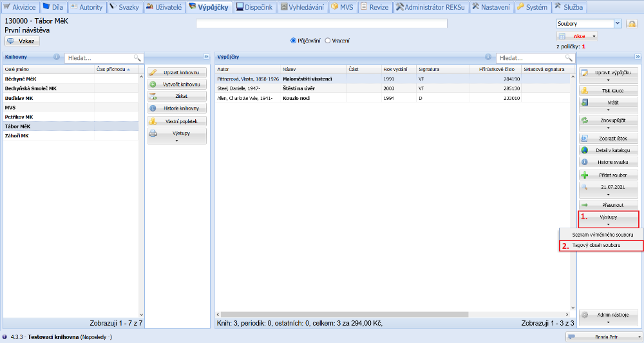Click the info icon in Knihovny panel header
The image size is (644, 343).
click(x=57, y=57)
